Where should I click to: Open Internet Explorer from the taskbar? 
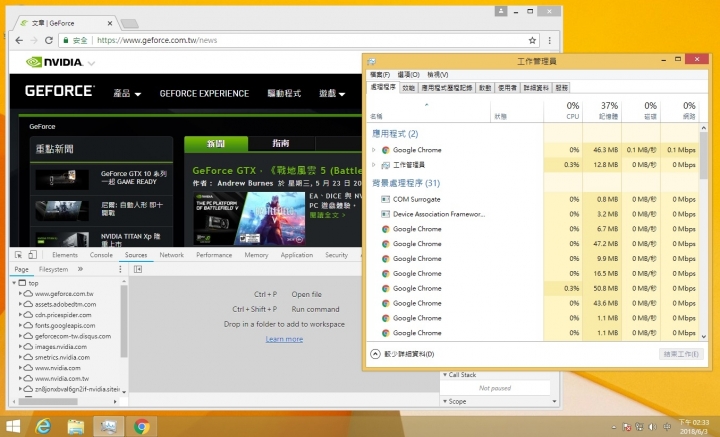pyautogui.click(x=43, y=426)
